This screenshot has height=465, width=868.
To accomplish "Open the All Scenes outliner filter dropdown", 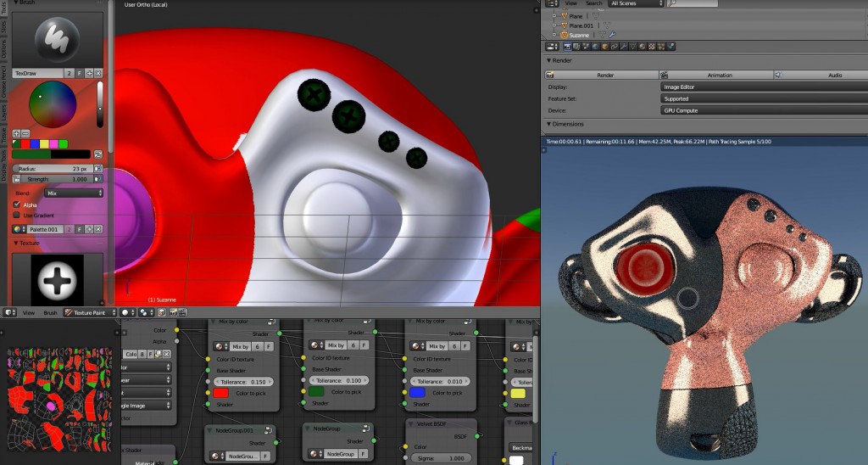I will pyautogui.click(x=636, y=3).
